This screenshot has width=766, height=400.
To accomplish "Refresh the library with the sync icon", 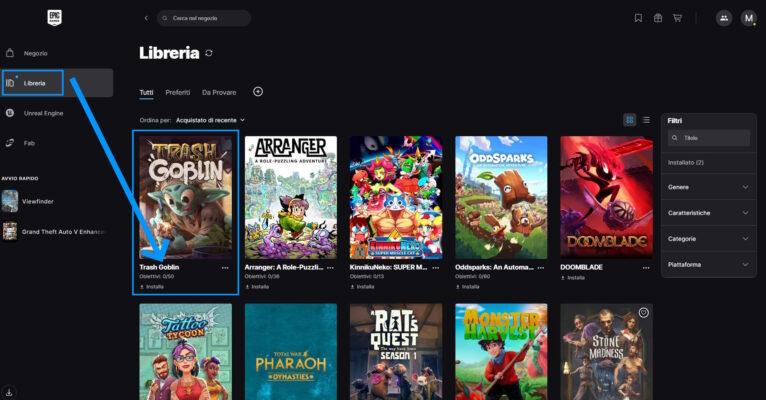I will pyautogui.click(x=209, y=53).
